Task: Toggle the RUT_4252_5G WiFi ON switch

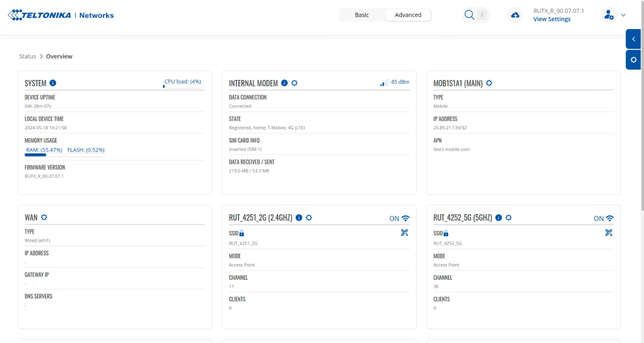Action: pyautogui.click(x=604, y=218)
